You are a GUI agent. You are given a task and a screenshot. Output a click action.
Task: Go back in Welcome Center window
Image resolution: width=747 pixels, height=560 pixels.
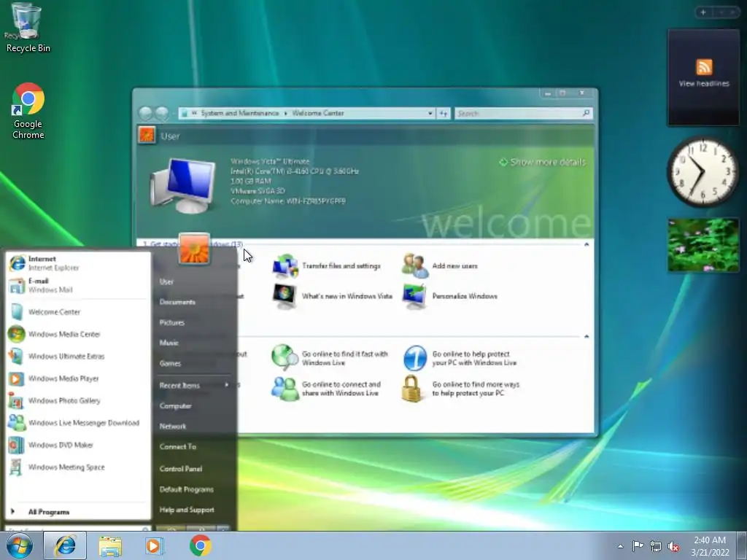(146, 113)
